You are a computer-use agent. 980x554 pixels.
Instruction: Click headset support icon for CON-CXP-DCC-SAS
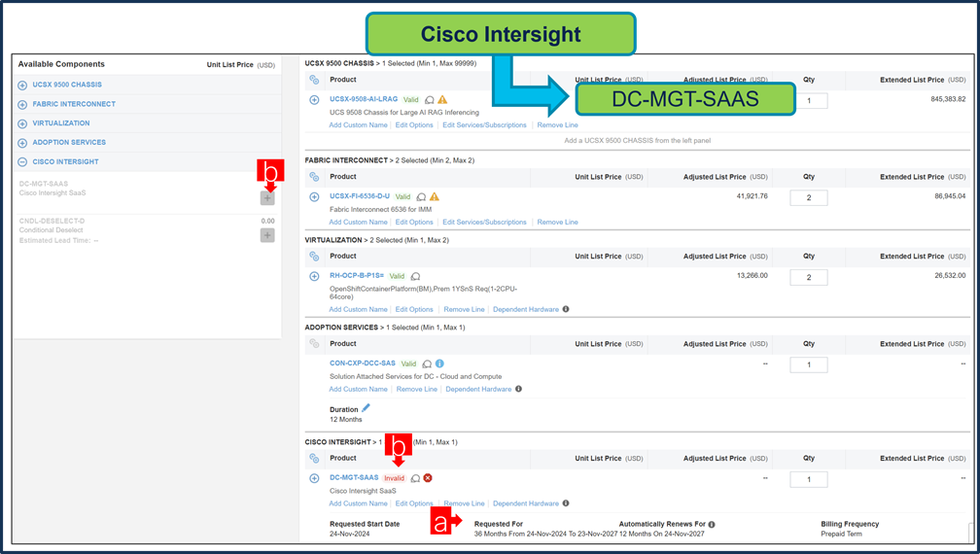click(427, 364)
